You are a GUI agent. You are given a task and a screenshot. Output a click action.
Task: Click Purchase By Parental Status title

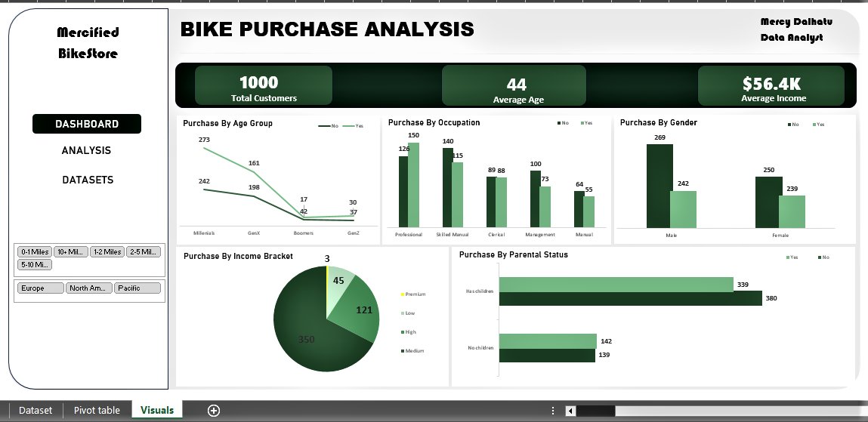[513, 254]
